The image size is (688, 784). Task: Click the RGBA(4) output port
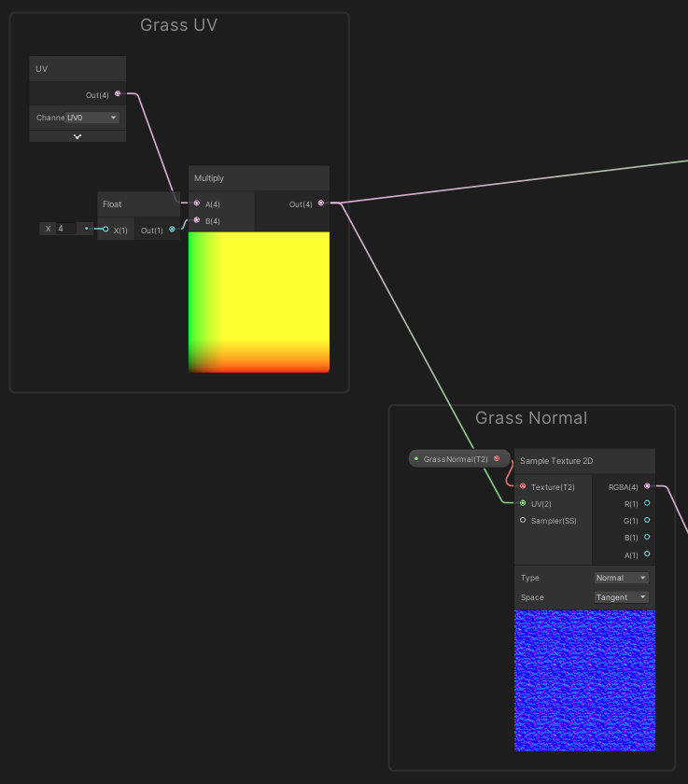pos(647,486)
